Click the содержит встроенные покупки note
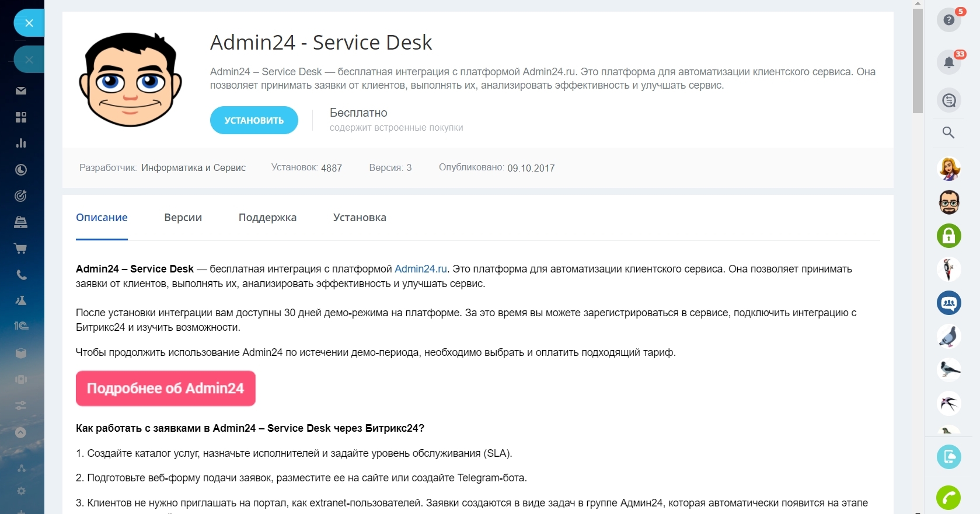This screenshot has width=980, height=514. pos(396,128)
